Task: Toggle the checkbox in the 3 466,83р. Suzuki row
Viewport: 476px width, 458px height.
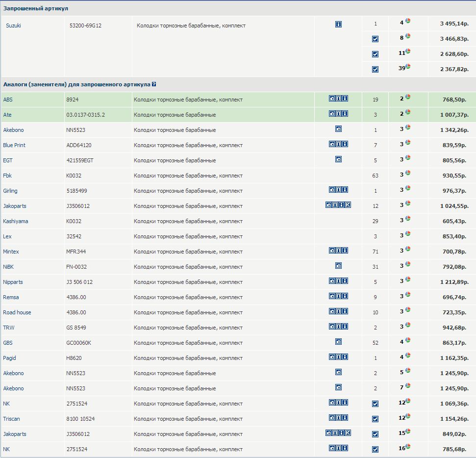Action: [x=375, y=39]
